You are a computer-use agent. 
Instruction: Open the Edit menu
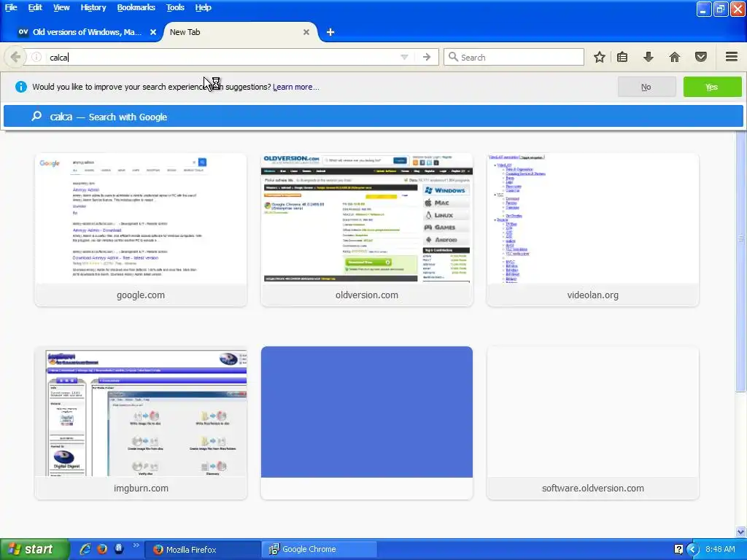point(35,7)
